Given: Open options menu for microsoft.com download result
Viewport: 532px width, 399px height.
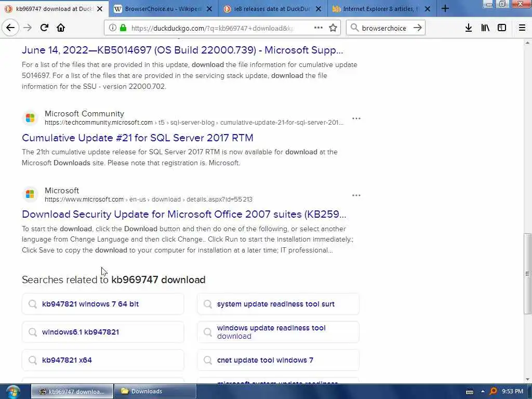Looking at the screenshot, I should pos(356,195).
